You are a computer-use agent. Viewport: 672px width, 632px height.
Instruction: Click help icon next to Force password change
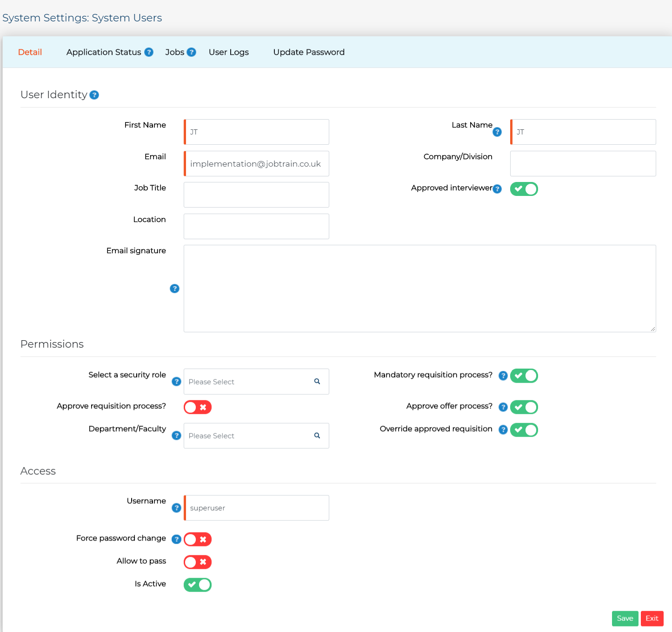176,539
